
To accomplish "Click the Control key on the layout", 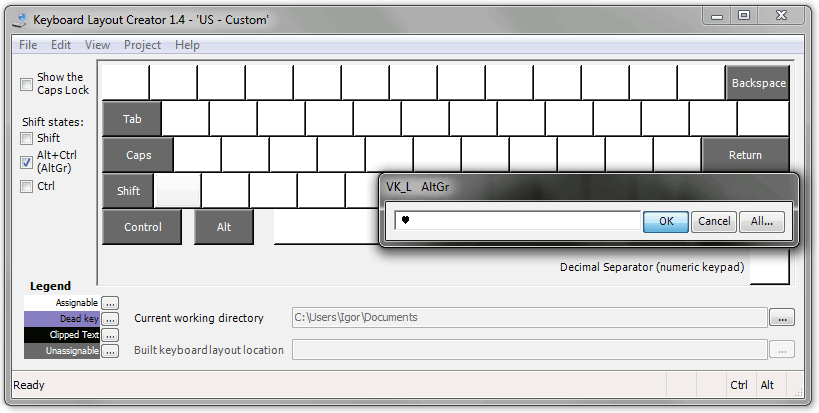I will point(143,227).
